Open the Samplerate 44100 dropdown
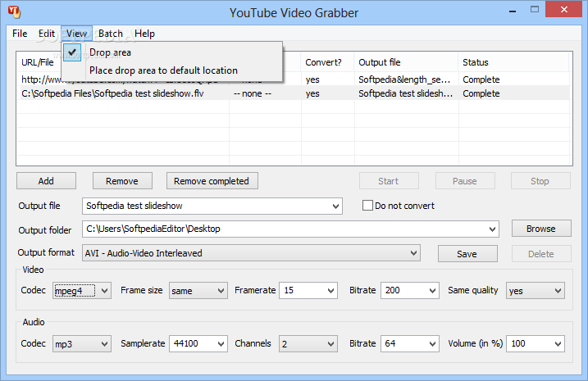 click(221, 344)
